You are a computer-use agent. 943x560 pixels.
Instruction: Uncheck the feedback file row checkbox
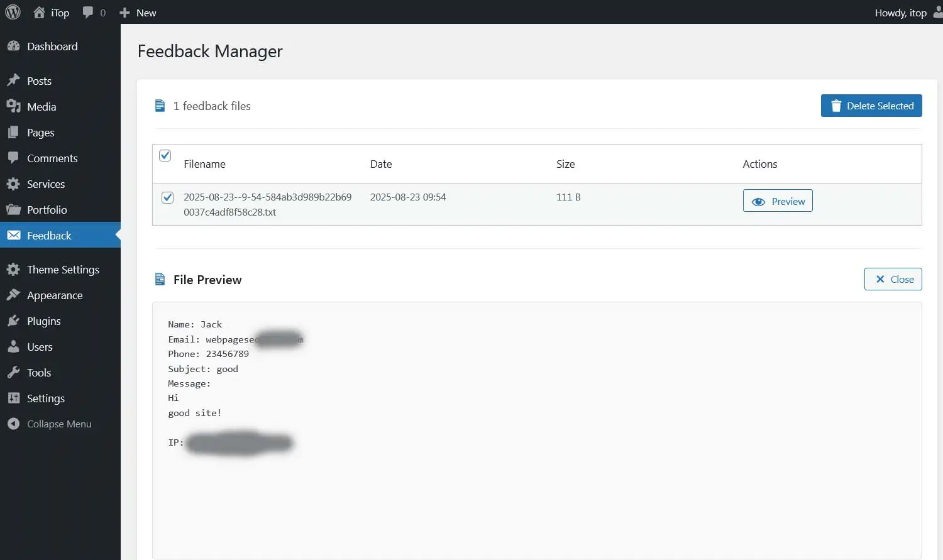coord(167,197)
